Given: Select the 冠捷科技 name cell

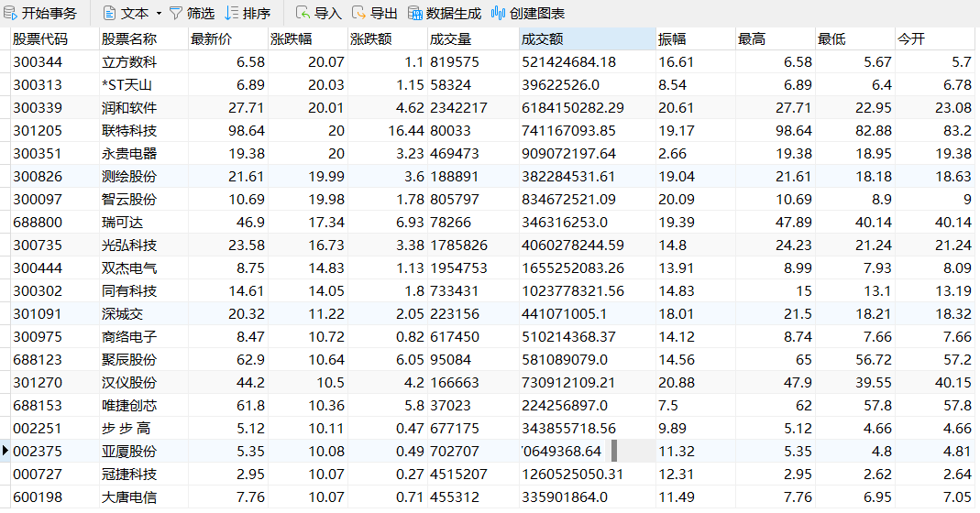Looking at the screenshot, I should pyautogui.click(x=144, y=475).
